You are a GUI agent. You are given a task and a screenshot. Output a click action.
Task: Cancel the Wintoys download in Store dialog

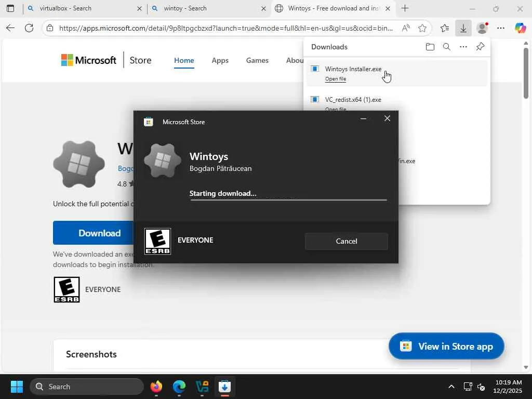tap(346, 241)
